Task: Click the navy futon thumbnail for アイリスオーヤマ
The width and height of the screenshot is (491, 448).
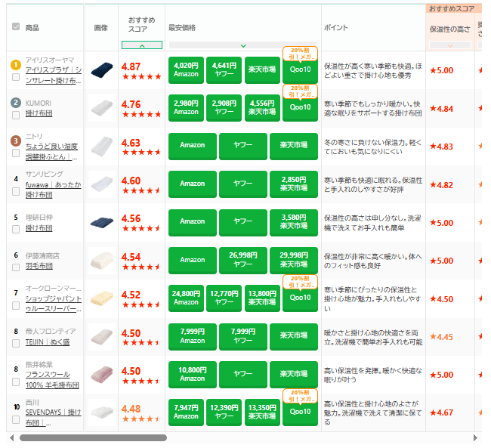Action: tap(101, 71)
